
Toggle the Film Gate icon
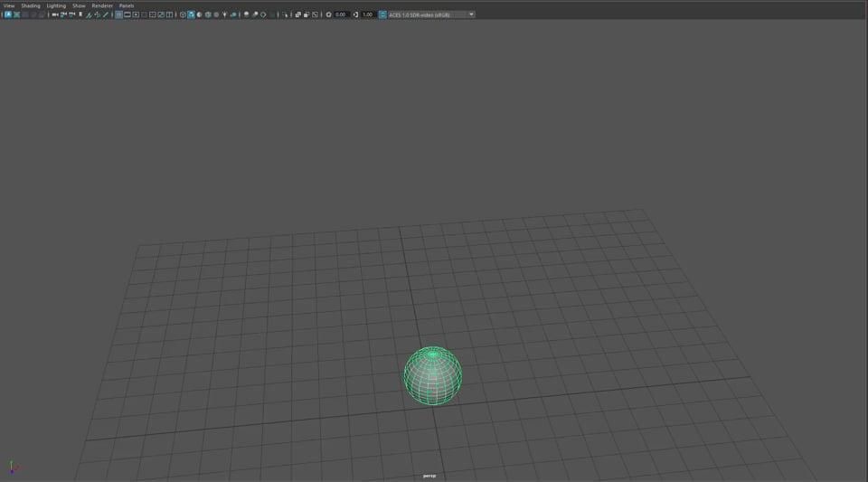coord(127,15)
